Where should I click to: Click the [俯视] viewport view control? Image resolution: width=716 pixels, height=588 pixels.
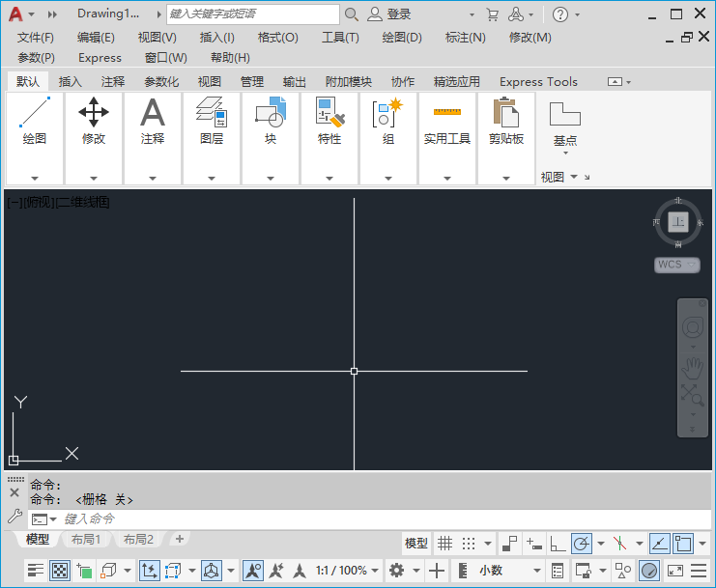(39, 202)
